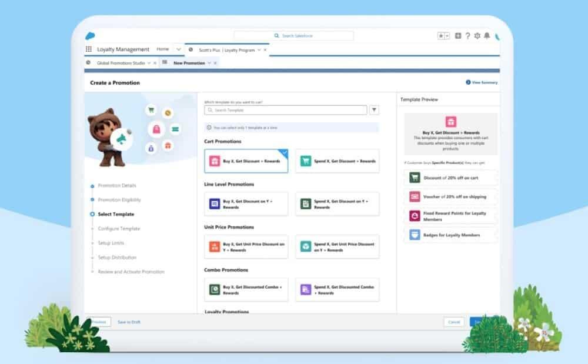
Task: Click the Salesforce cloud logo
Action: [90, 36]
